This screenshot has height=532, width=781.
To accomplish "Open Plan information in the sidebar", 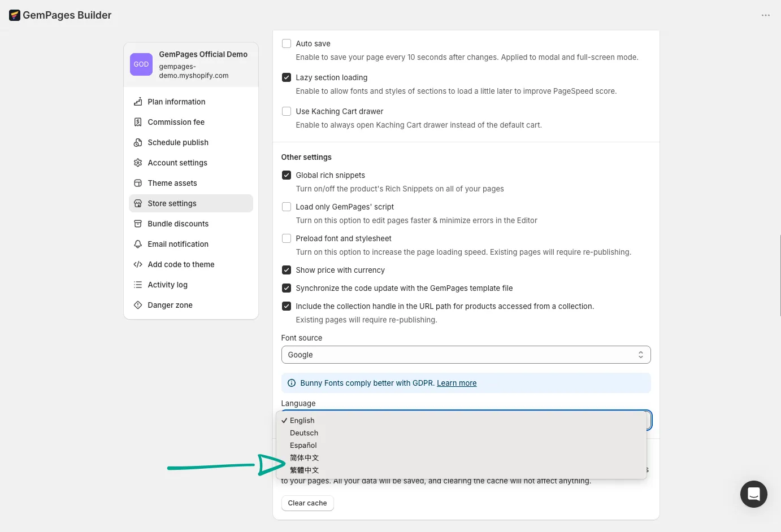I will coord(191,102).
